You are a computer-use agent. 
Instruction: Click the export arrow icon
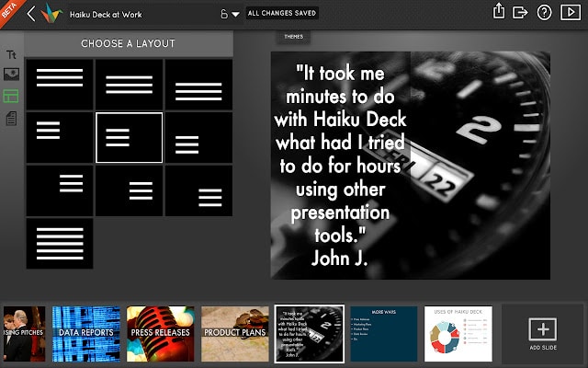(520, 12)
